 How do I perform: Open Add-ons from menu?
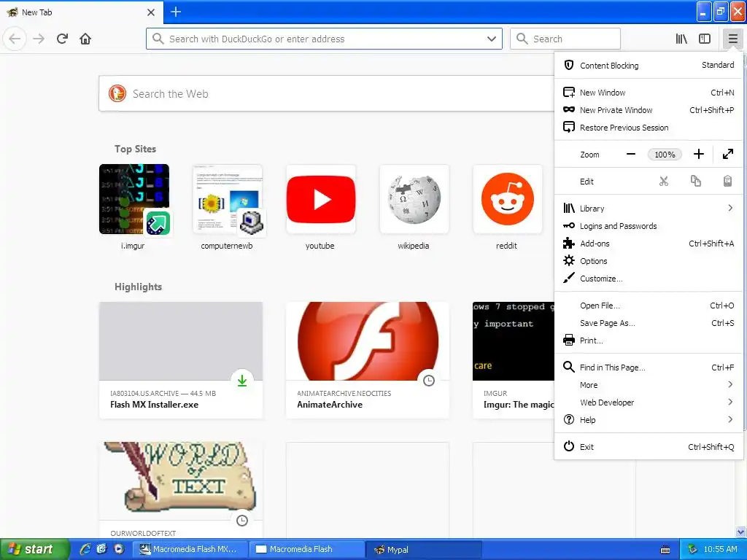[649, 244]
